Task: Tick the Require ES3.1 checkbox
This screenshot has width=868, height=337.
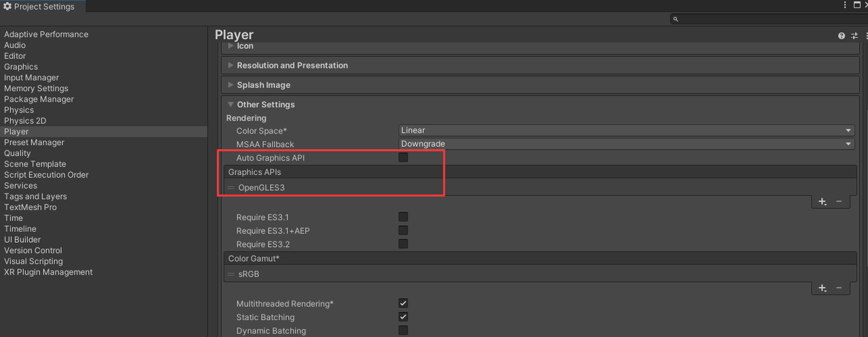Action: point(403,217)
